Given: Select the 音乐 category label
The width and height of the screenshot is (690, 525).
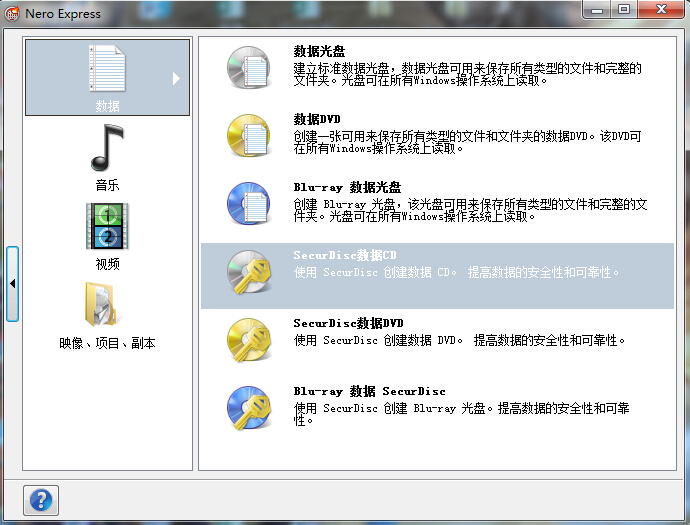Looking at the screenshot, I should [107, 185].
